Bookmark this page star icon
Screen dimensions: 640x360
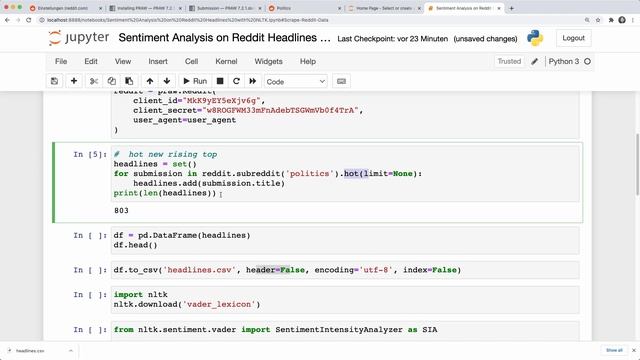coord(598,20)
